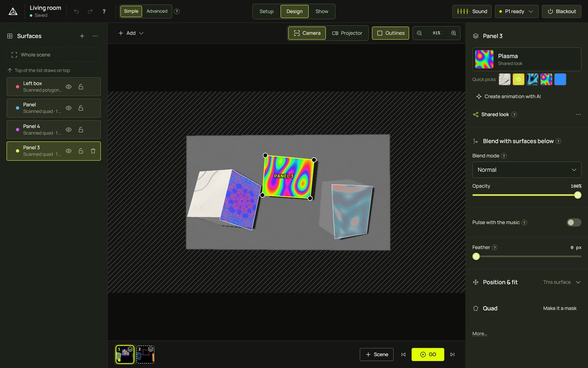Switch to the Show tab
The width and height of the screenshot is (588, 368).
pos(322,11)
